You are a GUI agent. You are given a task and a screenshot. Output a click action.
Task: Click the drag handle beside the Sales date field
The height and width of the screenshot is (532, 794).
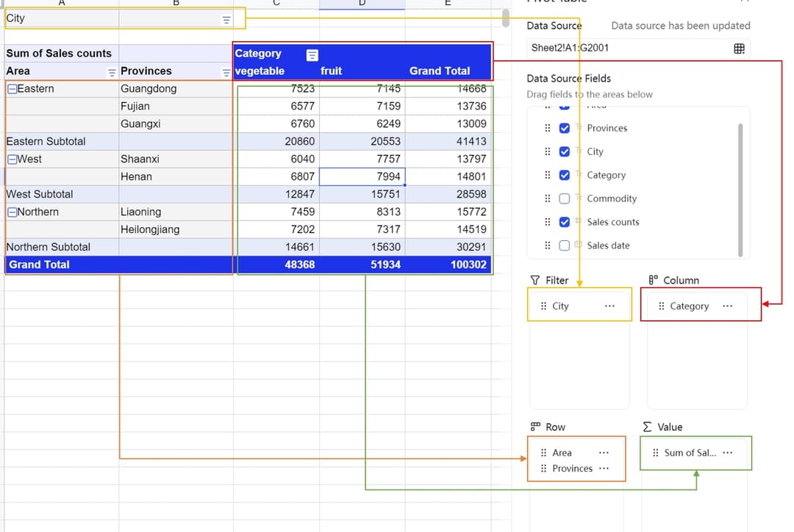coord(547,245)
